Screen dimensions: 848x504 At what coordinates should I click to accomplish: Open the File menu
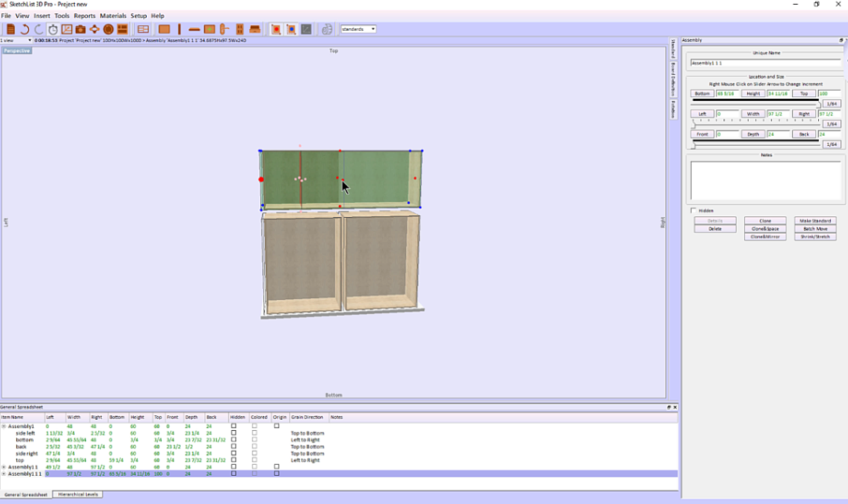tap(6, 16)
